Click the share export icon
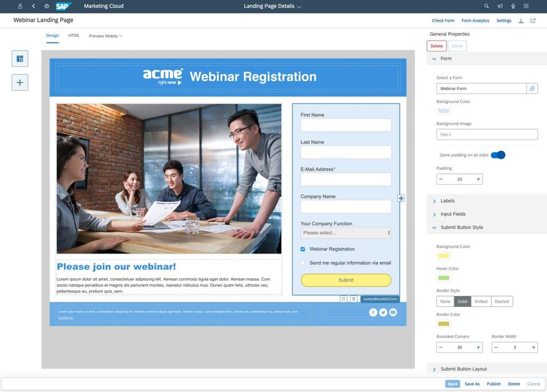The width and height of the screenshot is (547, 392). click(533, 21)
